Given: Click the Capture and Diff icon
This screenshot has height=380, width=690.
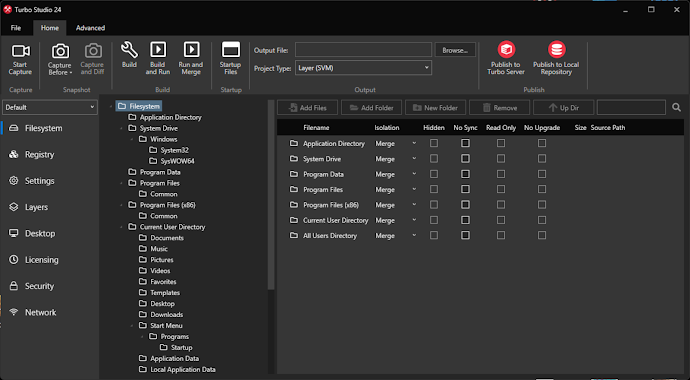Looking at the screenshot, I should (93, 51).
